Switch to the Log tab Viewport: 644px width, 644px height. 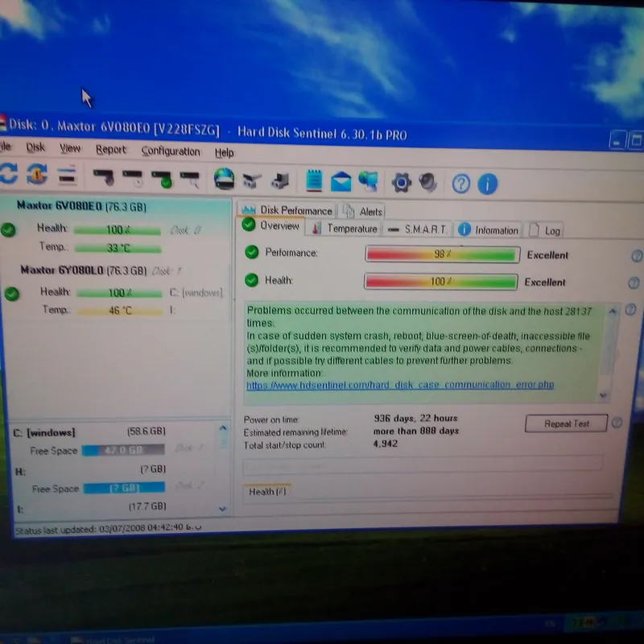pyautogui.click(x=545, y=231)
